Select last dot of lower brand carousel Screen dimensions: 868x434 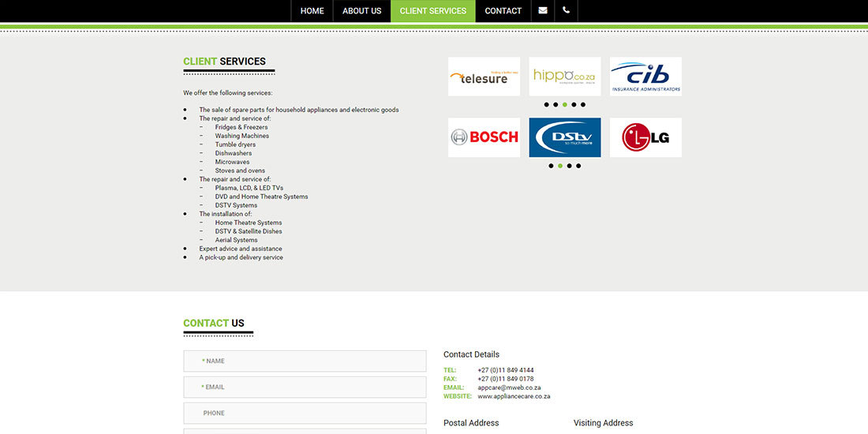pos(578,166)
